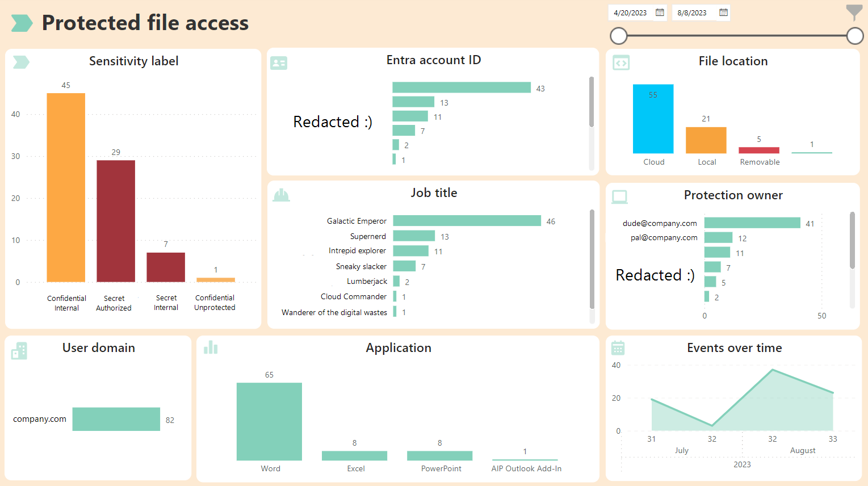Click the right handle of the date range slider
The width and height of the screenshot is (868, 486).
[855, 36]
